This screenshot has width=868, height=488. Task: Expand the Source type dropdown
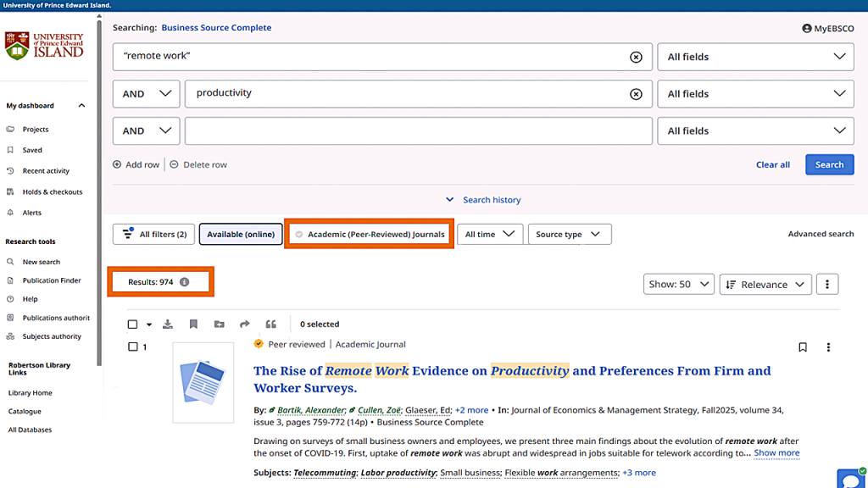pos(569,235)
